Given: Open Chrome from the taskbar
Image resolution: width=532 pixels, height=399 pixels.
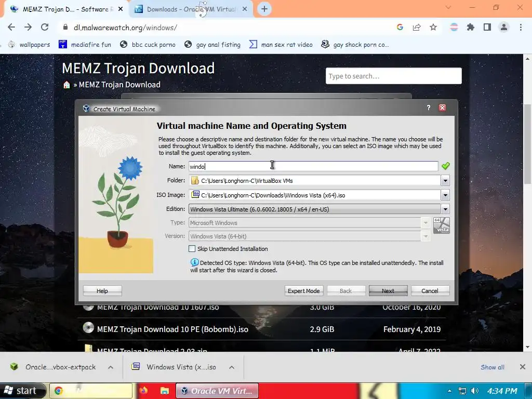Looking at the screenshot, I should [90, 391].
